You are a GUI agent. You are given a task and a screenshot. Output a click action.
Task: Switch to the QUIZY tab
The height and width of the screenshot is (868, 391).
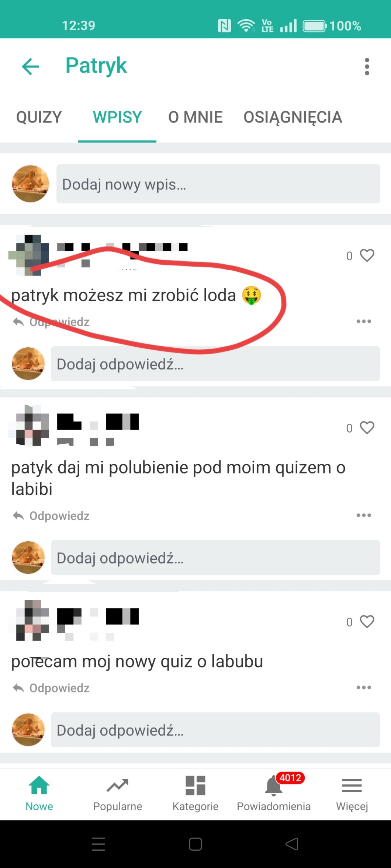39,117
